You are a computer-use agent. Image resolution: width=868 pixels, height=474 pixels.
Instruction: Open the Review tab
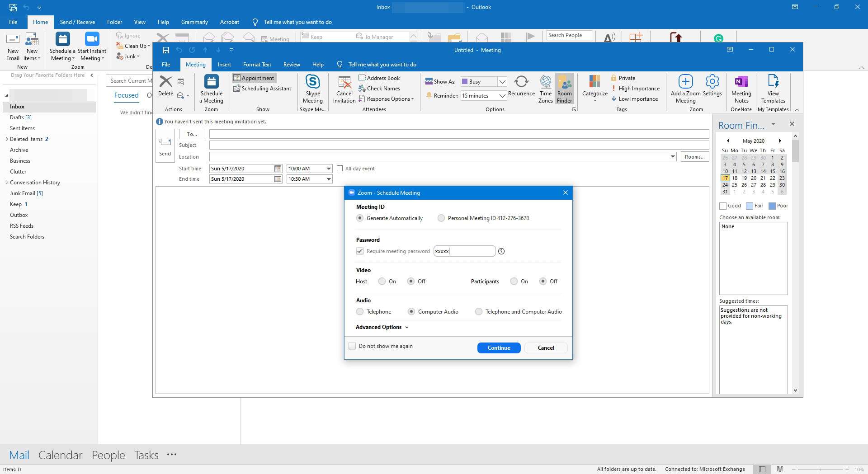click(292, 64)
